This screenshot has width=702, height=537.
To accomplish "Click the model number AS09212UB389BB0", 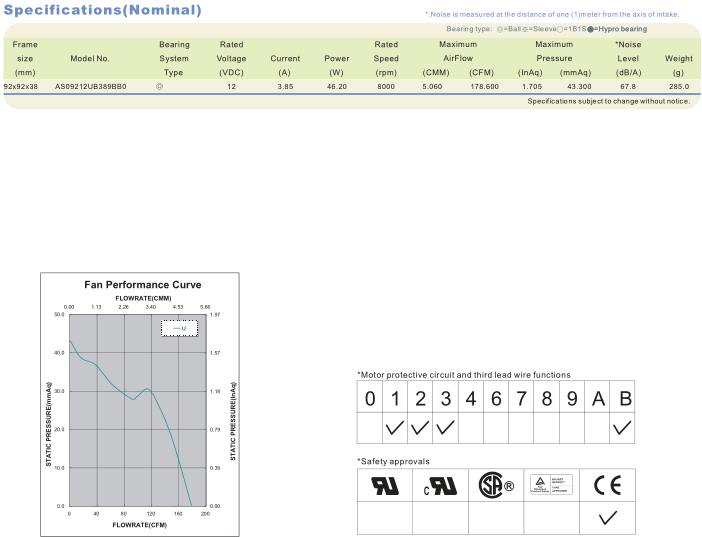I will 90,86.
